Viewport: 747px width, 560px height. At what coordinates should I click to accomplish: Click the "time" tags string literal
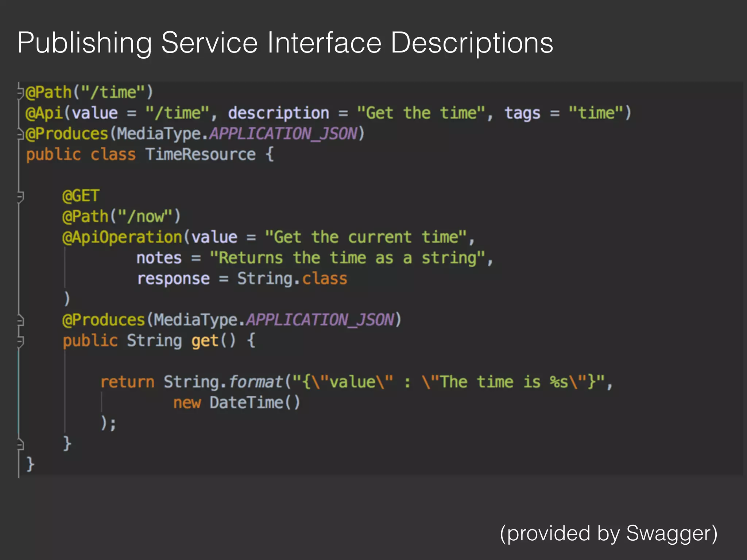click(596, 113)
